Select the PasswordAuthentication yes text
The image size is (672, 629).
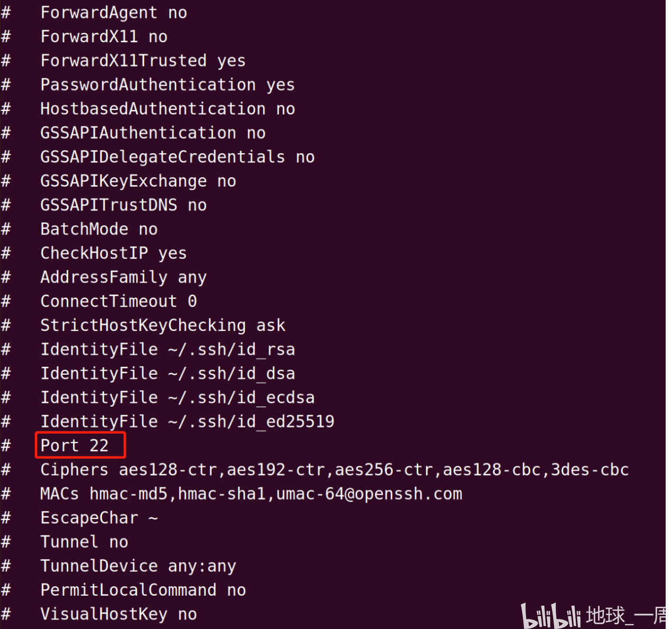(168, 85)
